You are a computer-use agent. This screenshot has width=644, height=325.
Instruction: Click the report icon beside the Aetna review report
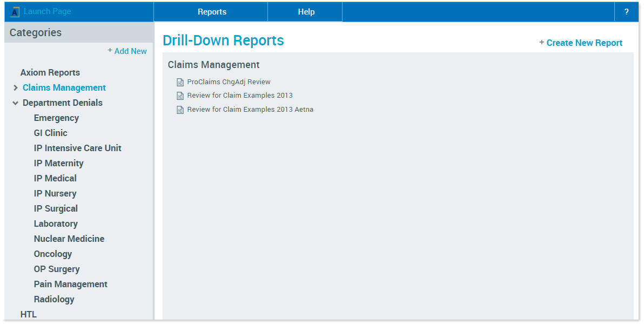(180, 110)
